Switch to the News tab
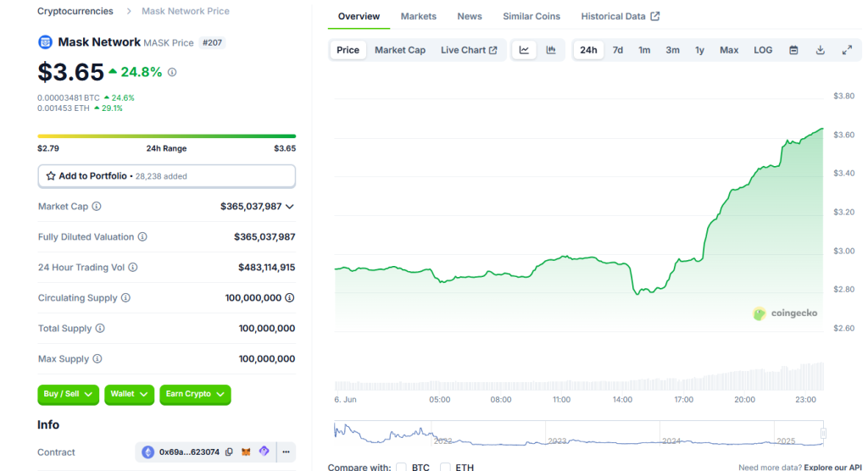 [470, 16]
